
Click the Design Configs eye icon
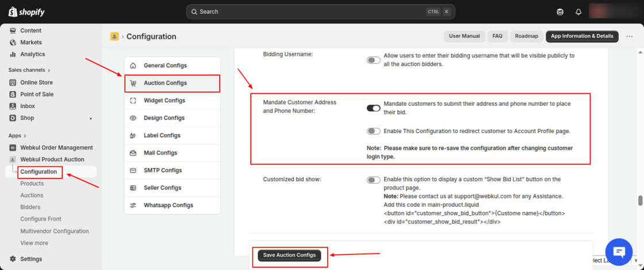133,118
